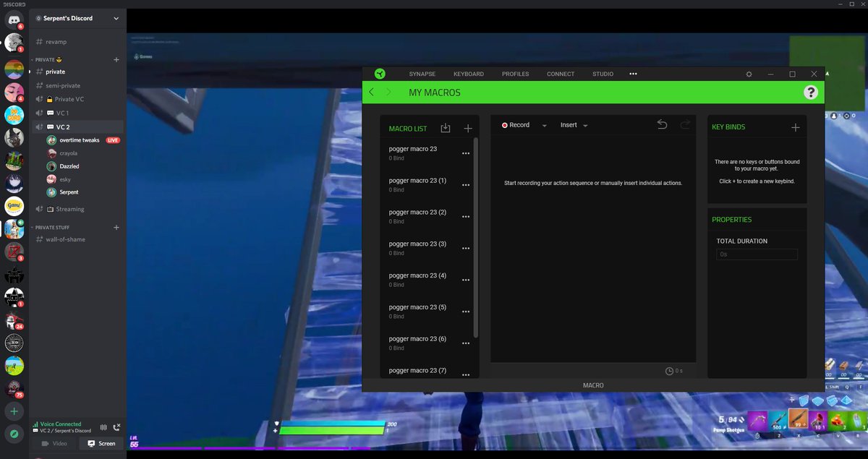This screenshot has width=868, height=459.
Task: Open the Insert dropdown menu
Action: click(574, 125)
